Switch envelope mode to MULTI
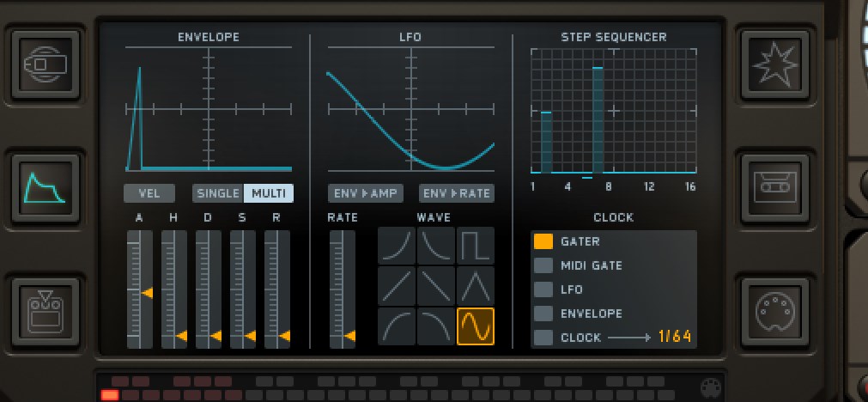Image resolution: width=868 pixels, height=402 pixels. 269,193
